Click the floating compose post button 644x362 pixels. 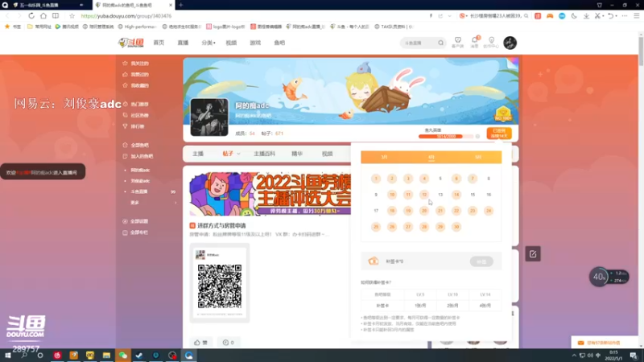tap(533, 254)
